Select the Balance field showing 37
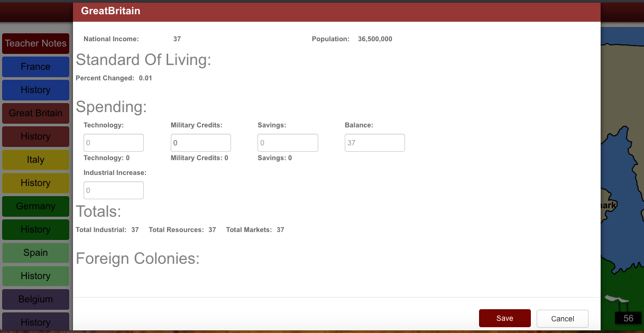 pos(375,143)
